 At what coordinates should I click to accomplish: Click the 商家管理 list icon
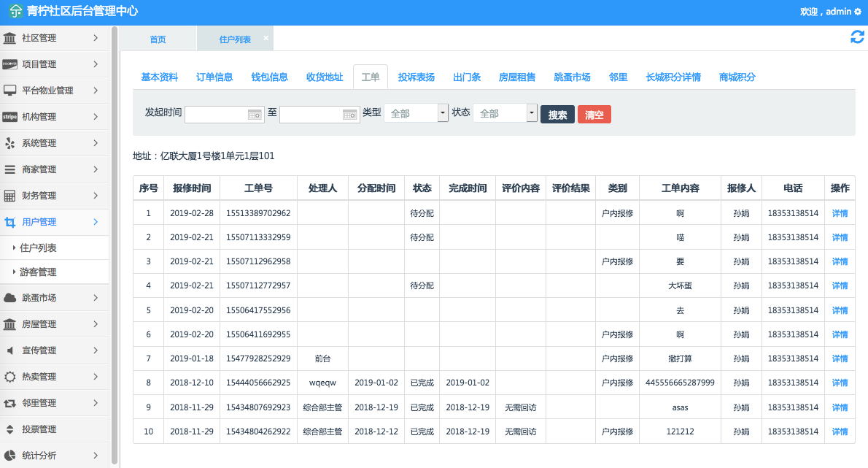9,169
